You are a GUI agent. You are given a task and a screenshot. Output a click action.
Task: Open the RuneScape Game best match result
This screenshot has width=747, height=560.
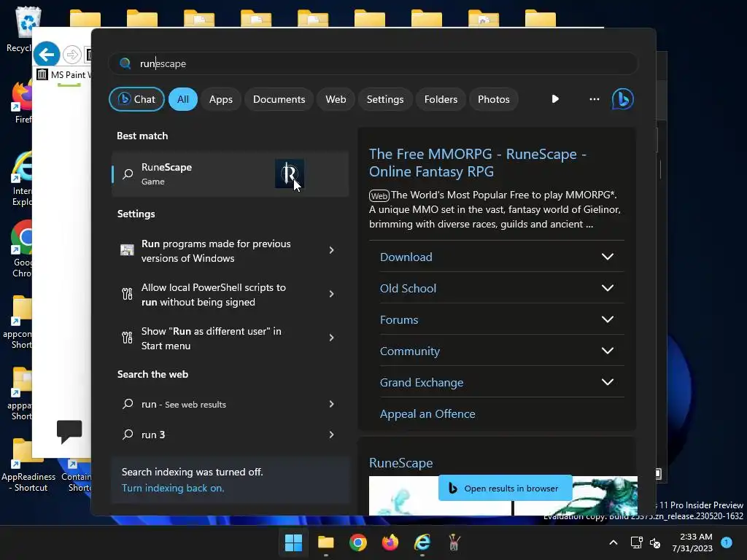point(230,174)
